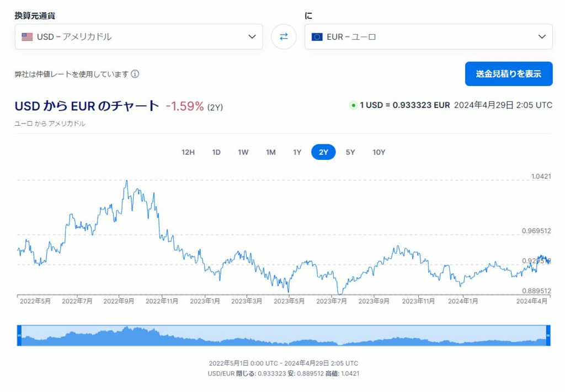The width and height of the screenshot is (565, 392).
Task: Open the ユーロ から アメリカドル link
Action: (x=50, y=123)
